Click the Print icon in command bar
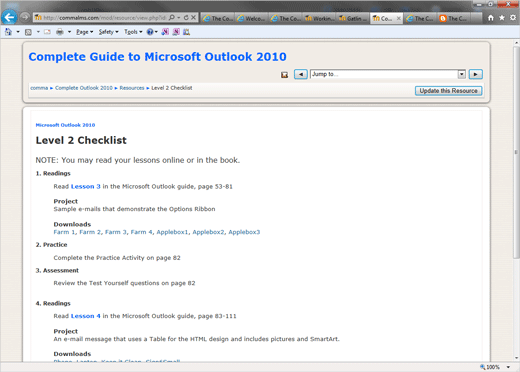Screen dimensions: 520x372 pyautogui.click(x=60, y=32)
